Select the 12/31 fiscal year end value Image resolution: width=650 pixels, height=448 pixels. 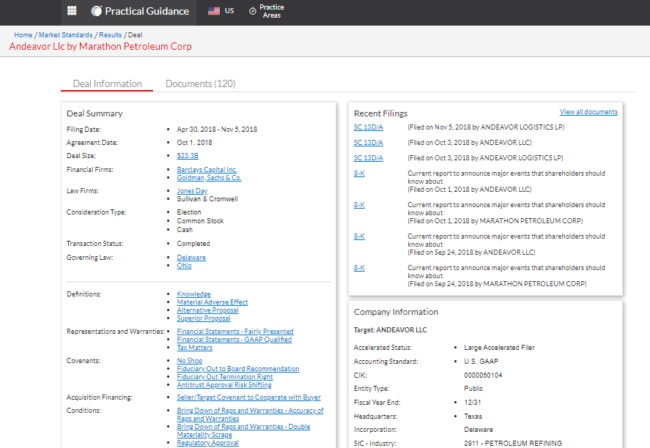(472, 402)
